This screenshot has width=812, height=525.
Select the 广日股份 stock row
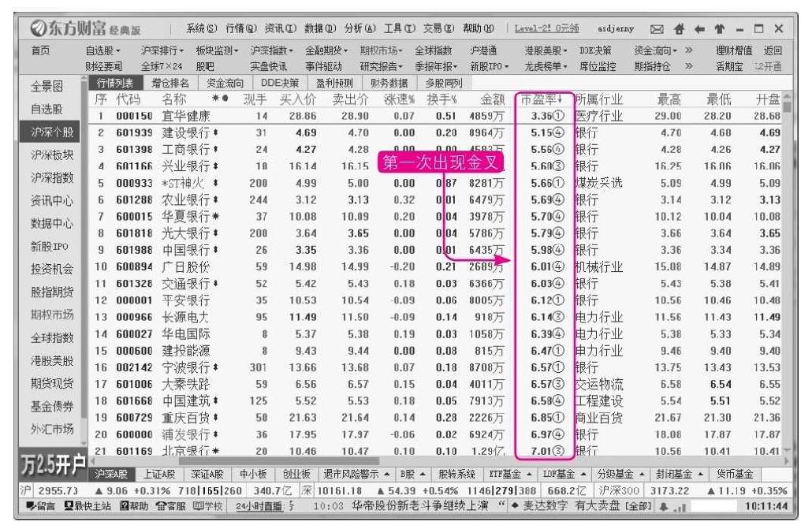point(435,266)
